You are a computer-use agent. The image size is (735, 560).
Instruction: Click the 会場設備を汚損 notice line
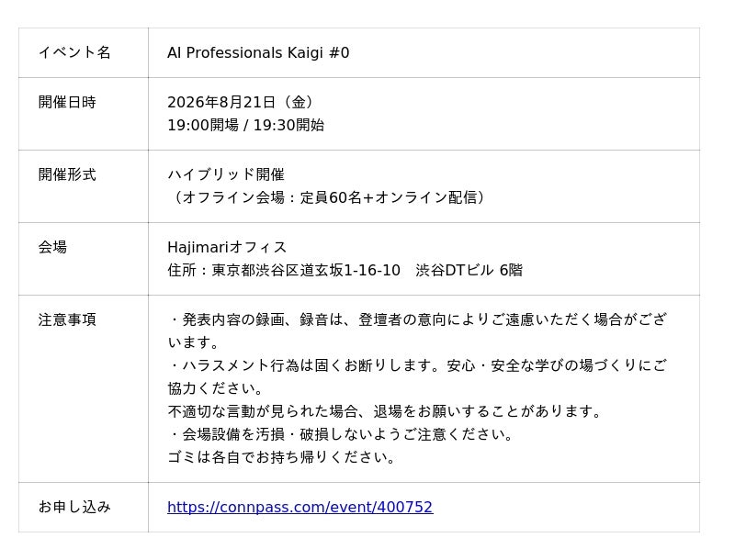340,434
